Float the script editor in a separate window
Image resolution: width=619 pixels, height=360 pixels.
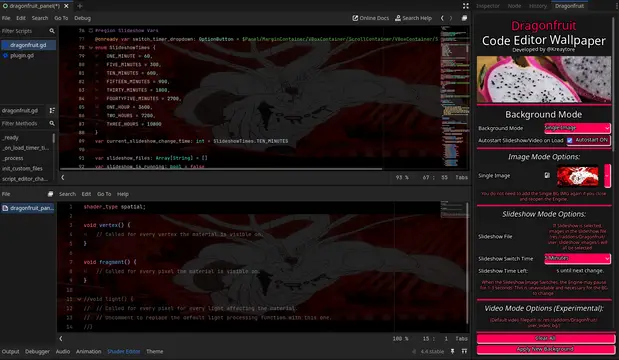point(464,18)
